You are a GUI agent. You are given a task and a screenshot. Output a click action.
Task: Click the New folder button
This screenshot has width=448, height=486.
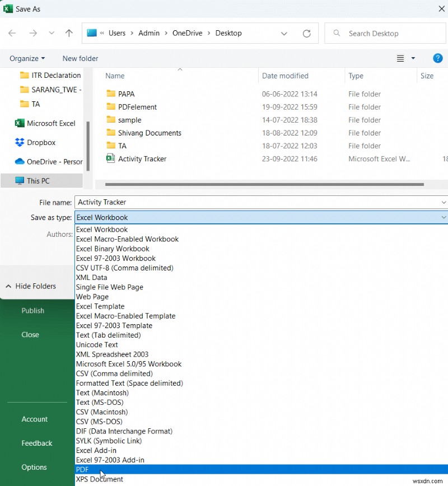pos(80,58)
